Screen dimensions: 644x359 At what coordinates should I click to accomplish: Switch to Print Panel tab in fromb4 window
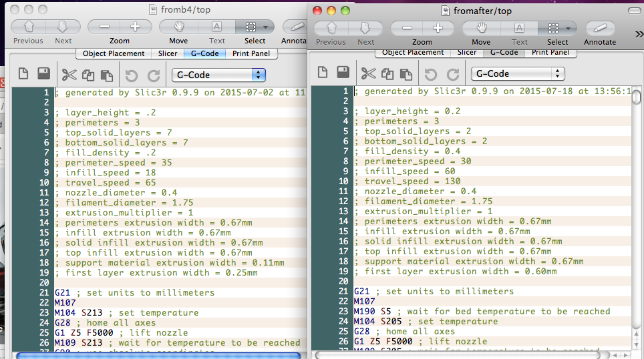(251, 53)
